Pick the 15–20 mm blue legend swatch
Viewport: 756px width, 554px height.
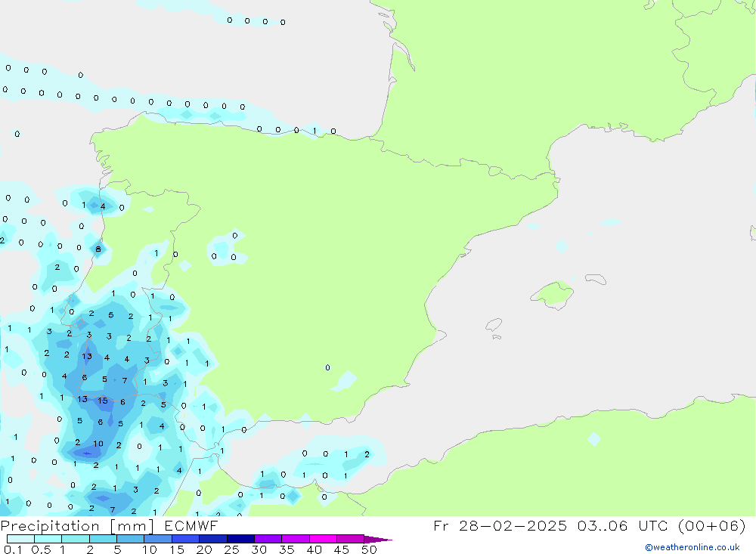click(x=186, y=539)
